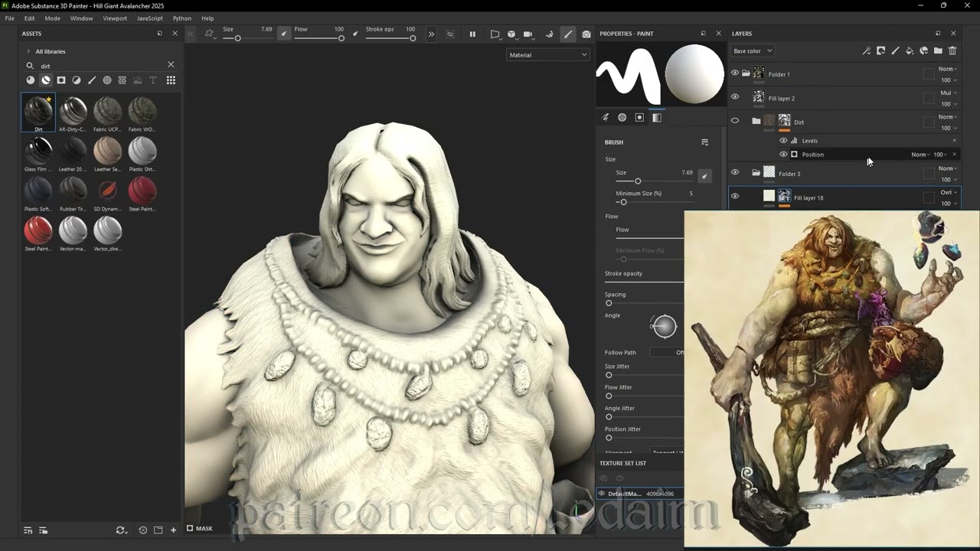Screen dimensions: 980x551
Task: Open the Base color channel dropdown
Action: point(753,51)
